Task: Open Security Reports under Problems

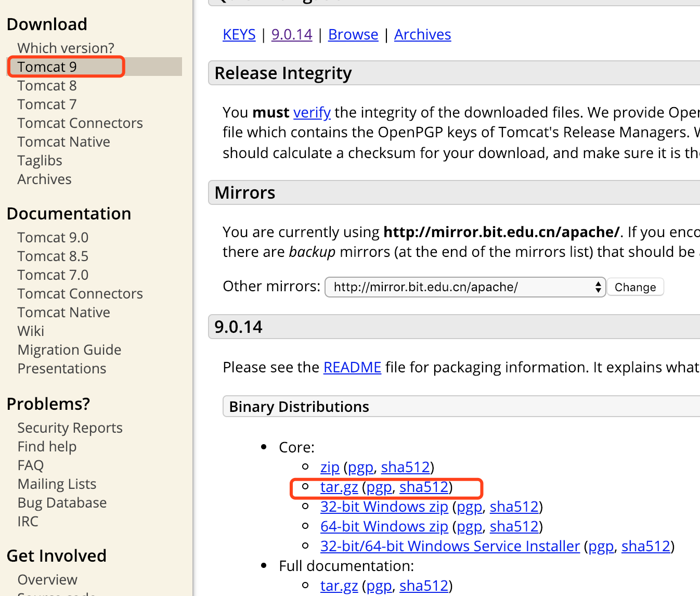Action: [70, 428]
